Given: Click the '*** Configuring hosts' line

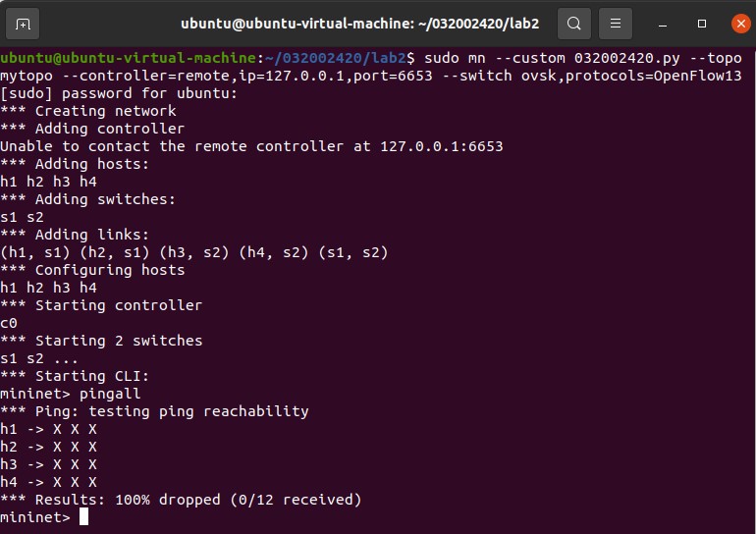Looking at the screenshot, I should [92, 270].
